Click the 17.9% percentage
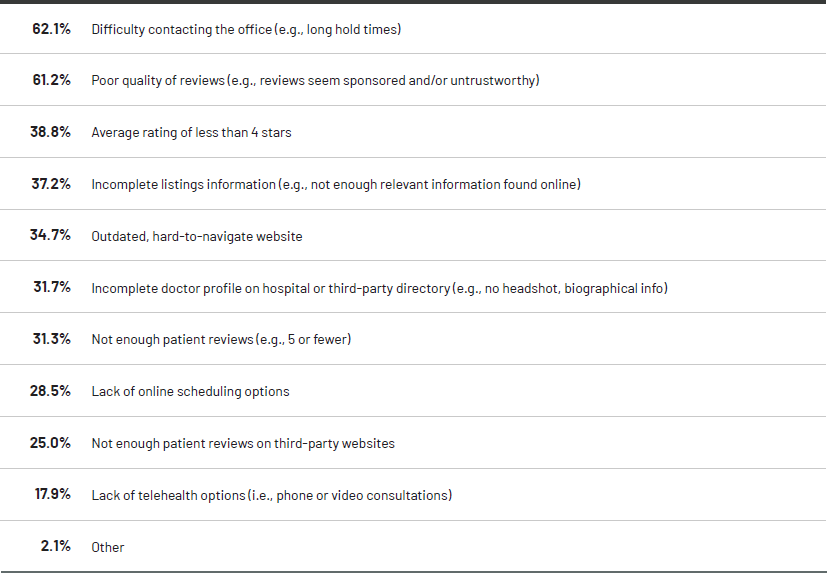 [51, 495]
